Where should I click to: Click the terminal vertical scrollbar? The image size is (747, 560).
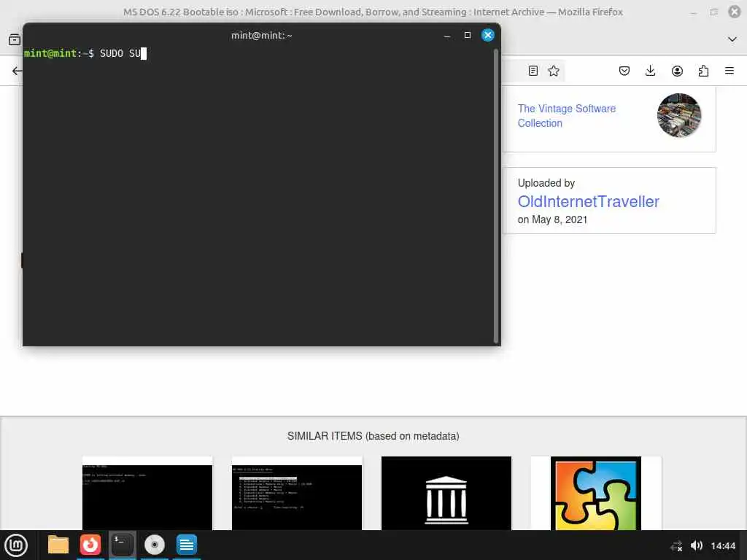coord(496,195)
